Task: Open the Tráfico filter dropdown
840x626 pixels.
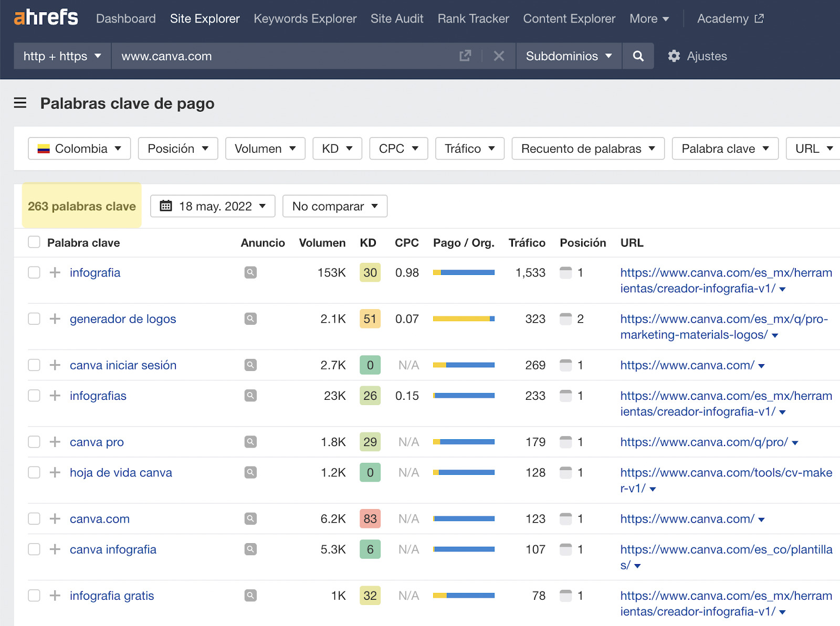Action: click(470, 148)
